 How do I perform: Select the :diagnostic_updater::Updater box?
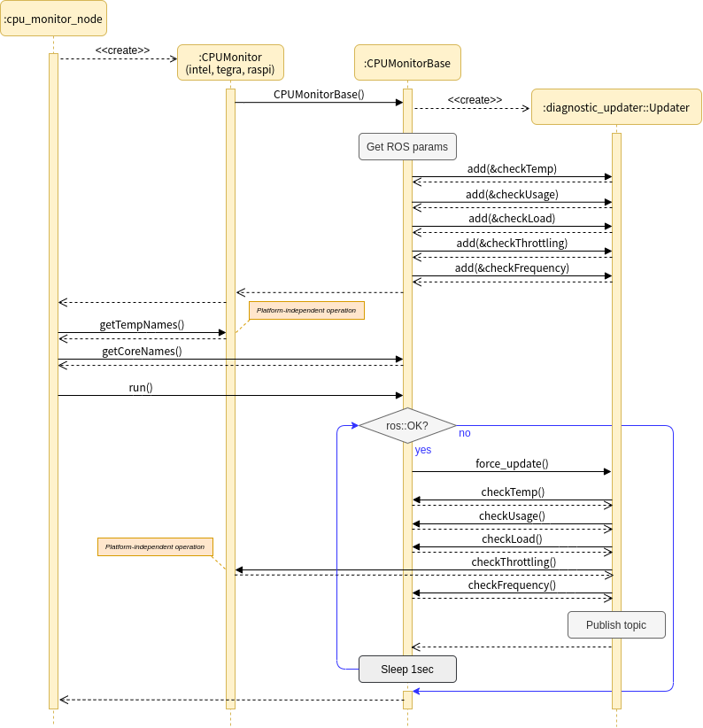point(615,107)
